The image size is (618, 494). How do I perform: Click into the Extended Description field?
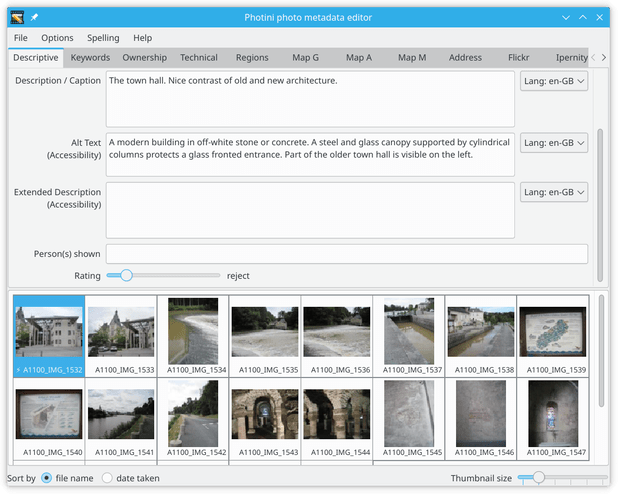click(310, 210)
